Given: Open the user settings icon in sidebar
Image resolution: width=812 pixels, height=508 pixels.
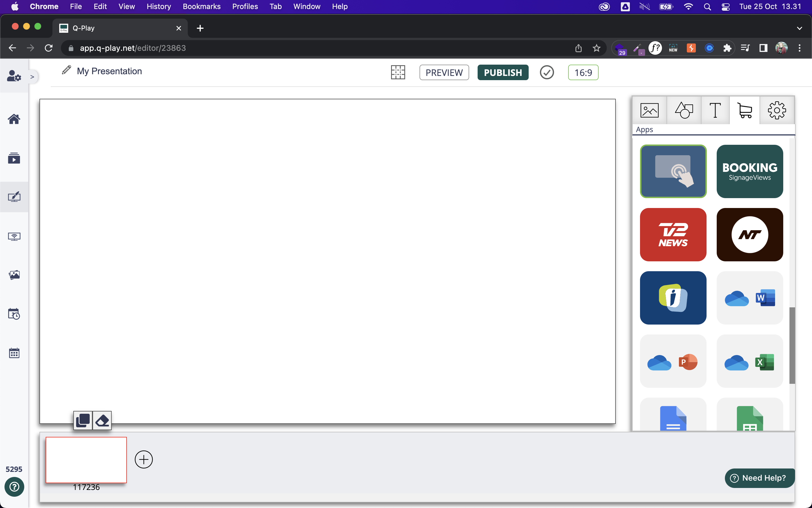Looking at the screenshot, I should pos(14,76).
